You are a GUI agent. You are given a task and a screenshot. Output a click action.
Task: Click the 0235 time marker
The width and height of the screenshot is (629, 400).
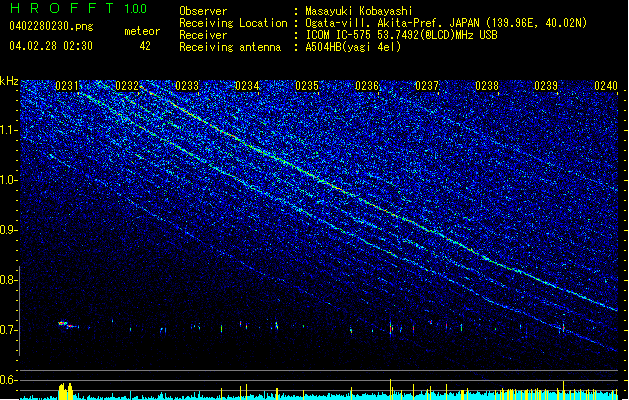point(307,86)
